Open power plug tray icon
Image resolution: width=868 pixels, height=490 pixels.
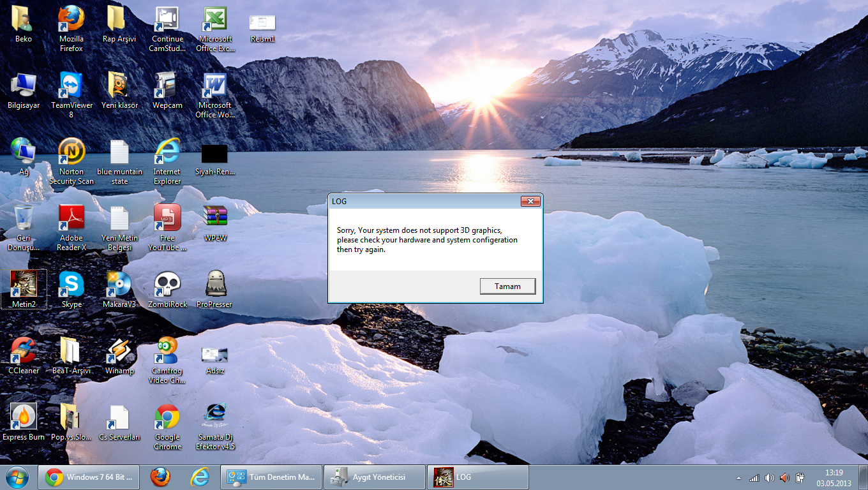tap(800, 478)
